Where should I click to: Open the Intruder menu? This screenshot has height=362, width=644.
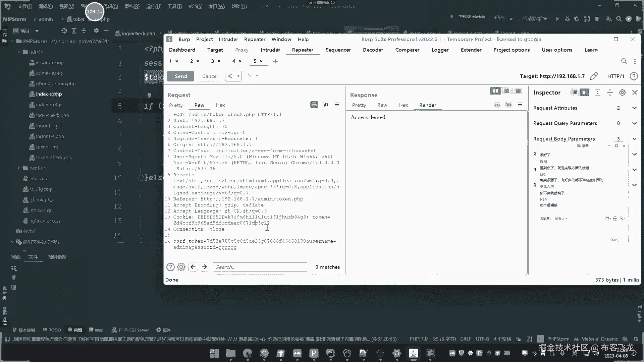pyautogui.click(x=228, y=39)
